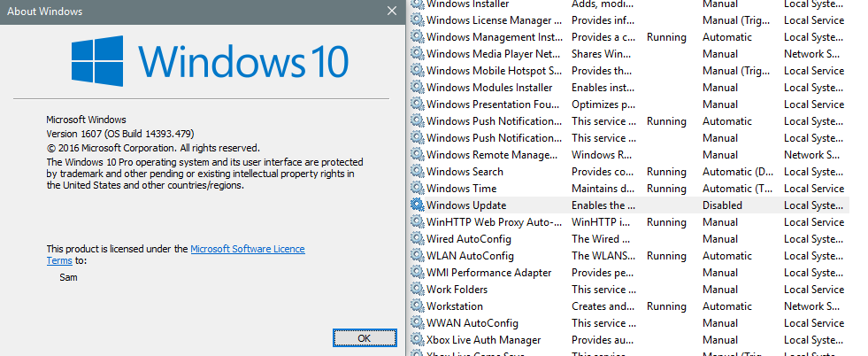Click the gear icon beside Xbox Live Auth Manager
The width and height of the screenshot is (868, 356).
[417, 340]
